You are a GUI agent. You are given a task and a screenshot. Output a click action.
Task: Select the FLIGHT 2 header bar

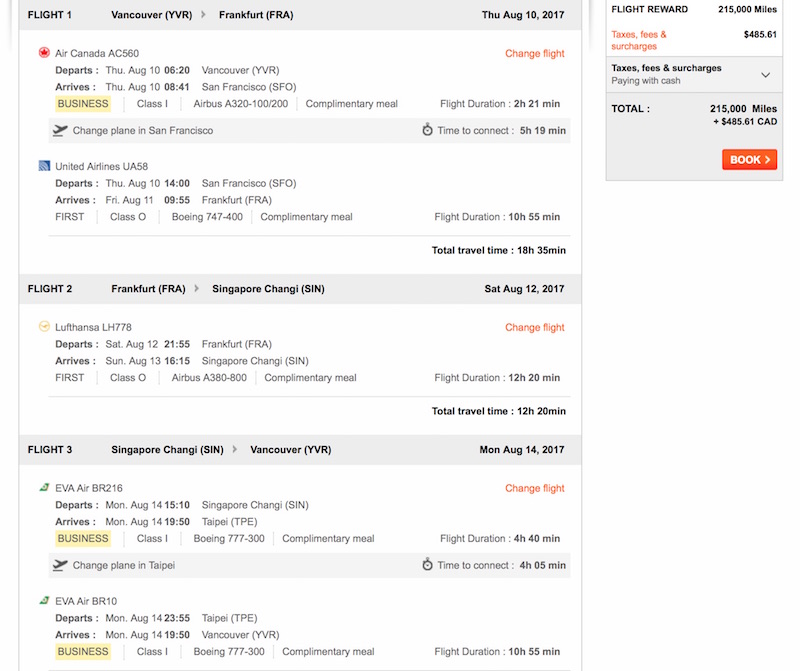point(300,289)
